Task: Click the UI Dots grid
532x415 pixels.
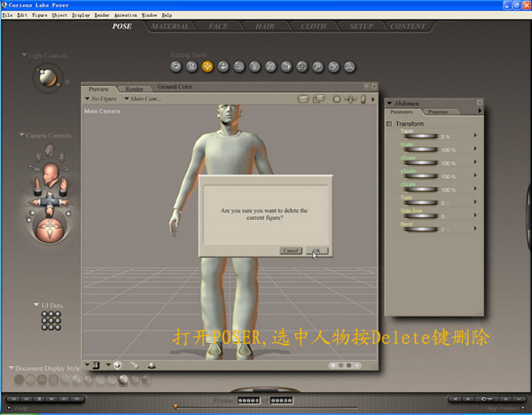Action: pyautogui.click(x=51, y=321)
